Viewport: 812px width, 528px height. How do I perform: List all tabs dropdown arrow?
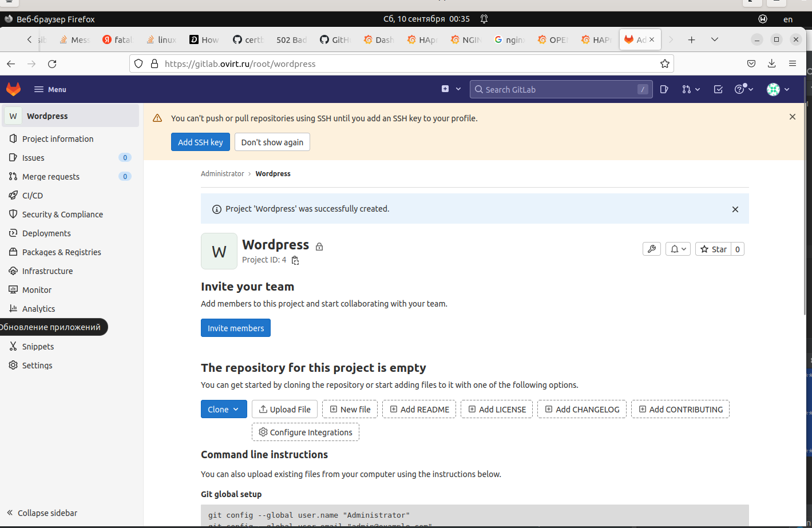[714, 39]
